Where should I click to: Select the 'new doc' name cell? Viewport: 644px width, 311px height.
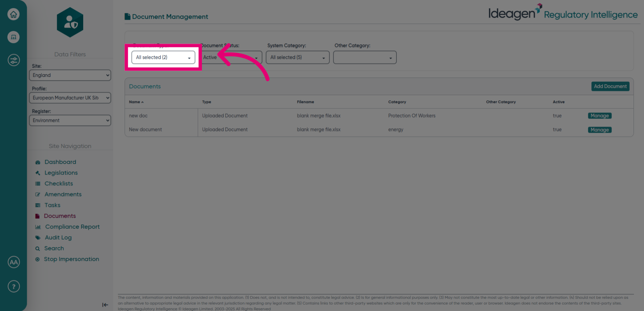138,116
